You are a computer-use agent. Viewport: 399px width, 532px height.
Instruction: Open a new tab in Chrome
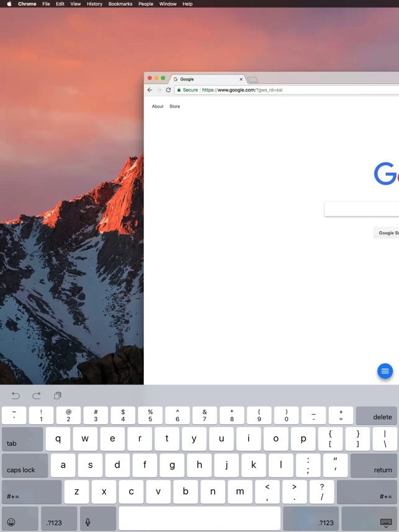(253, 80)
